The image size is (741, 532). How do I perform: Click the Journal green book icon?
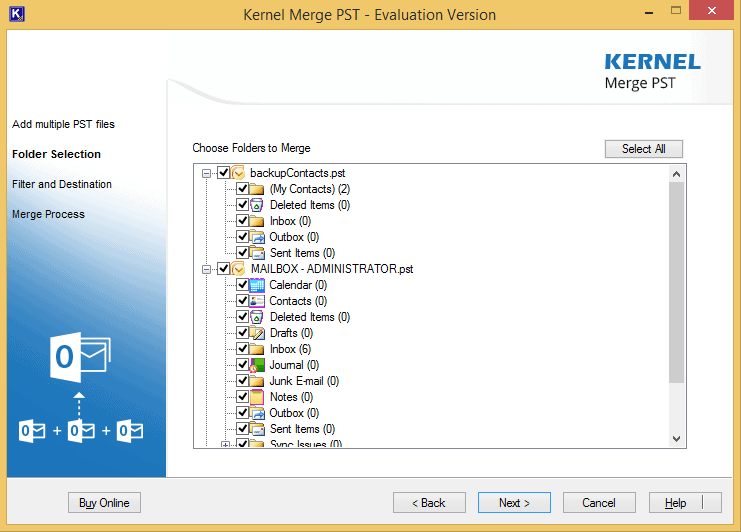pos(257,365)
